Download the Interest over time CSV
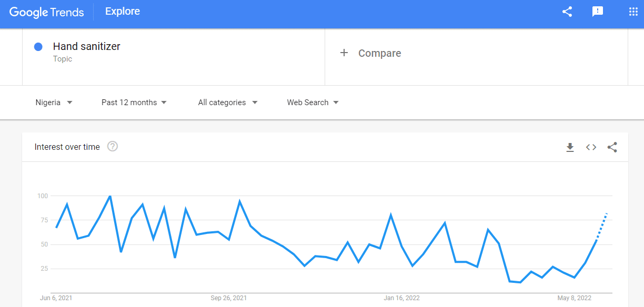This screenshot has height=307, width=644. (570, 148)
